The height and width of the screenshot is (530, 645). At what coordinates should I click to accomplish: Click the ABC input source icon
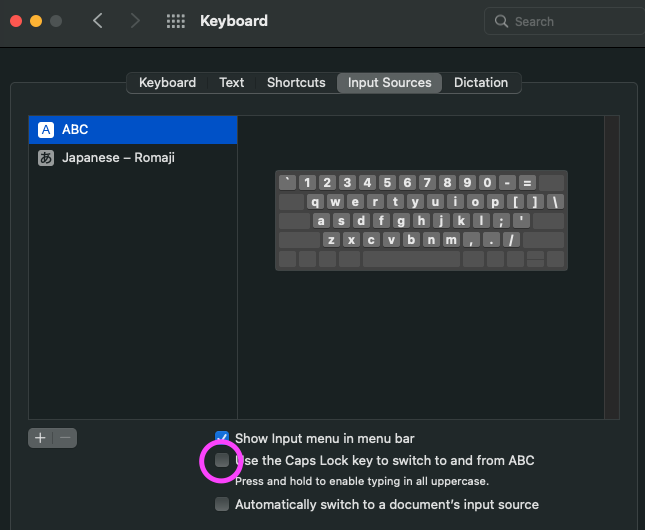tap(46, 130)
